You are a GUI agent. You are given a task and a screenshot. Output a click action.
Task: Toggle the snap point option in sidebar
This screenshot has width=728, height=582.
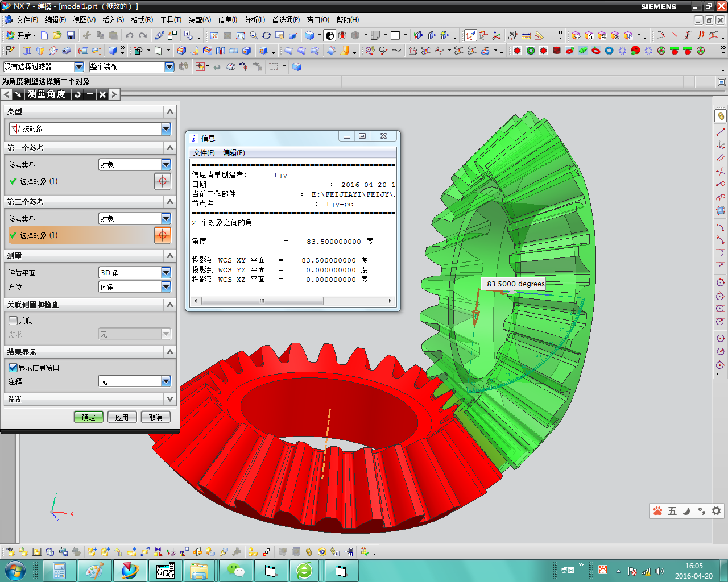pos(721,116)
